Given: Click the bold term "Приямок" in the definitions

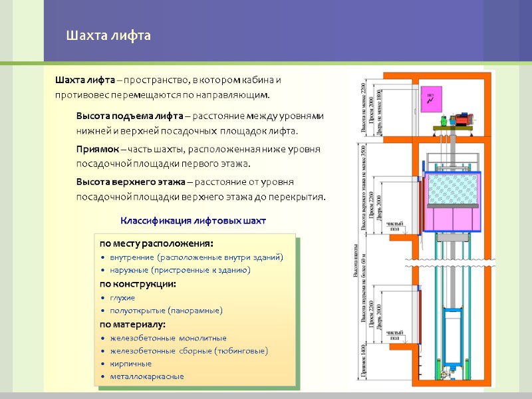Looking at the screenshot, I should [x=98, y=149].
